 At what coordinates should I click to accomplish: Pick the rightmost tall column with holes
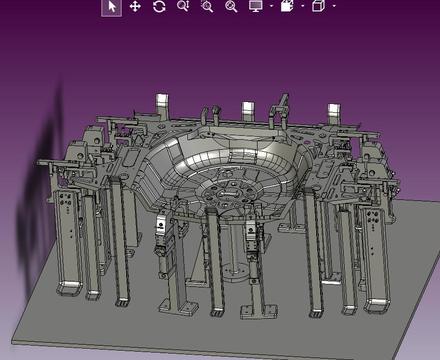point(375,258)
